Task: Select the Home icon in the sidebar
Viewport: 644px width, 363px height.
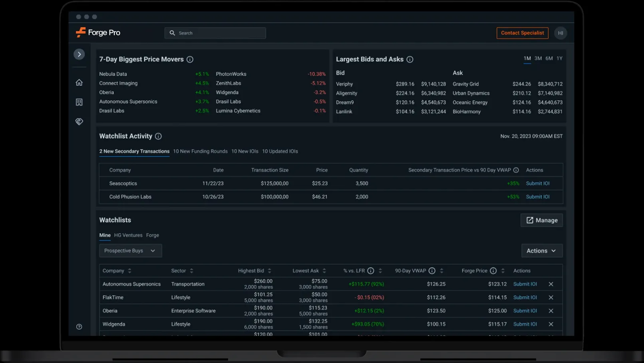Action: (x=79, y=82)
